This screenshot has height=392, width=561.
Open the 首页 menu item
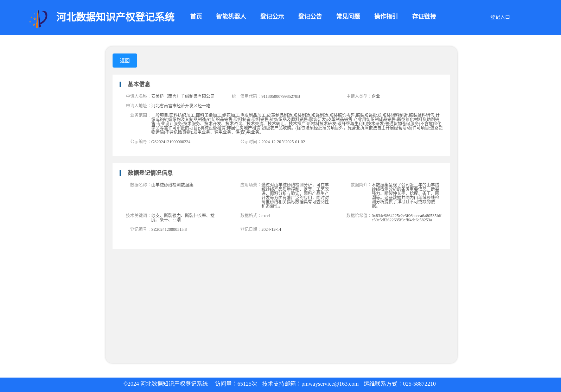(x=196, y=17)
